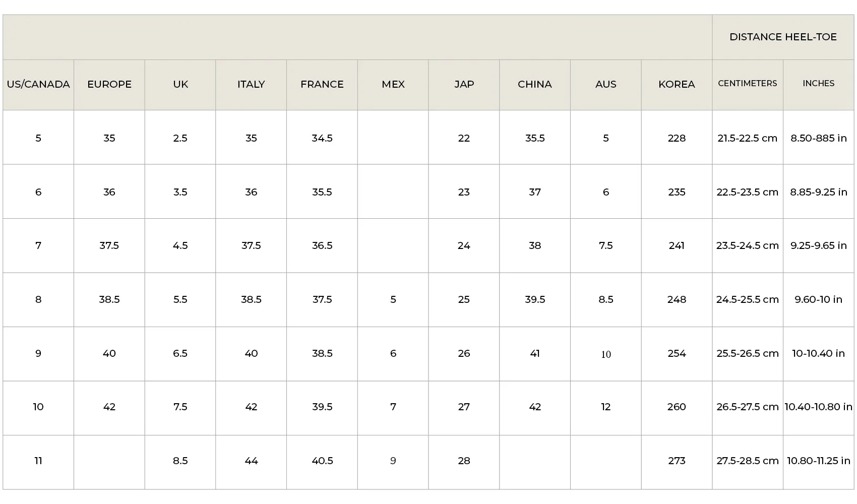This screenshot has height=504, width=857.
Task: Select the EUROPE column header
Action: (109, 85)
